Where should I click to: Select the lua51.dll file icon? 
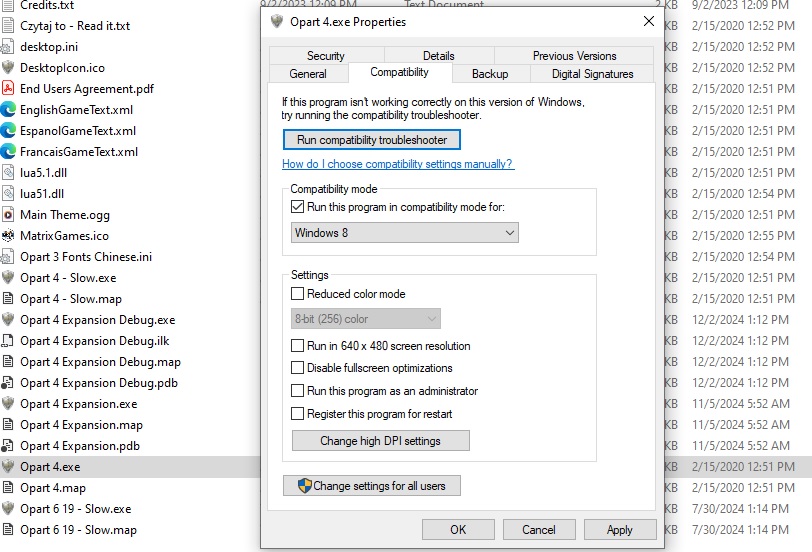pos(8,194)
